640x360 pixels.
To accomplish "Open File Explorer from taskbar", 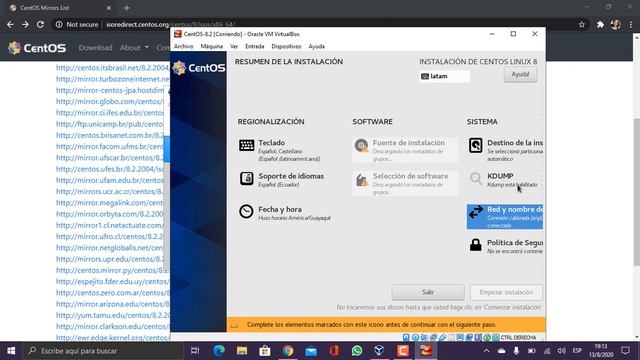I will tap(242, 351).
